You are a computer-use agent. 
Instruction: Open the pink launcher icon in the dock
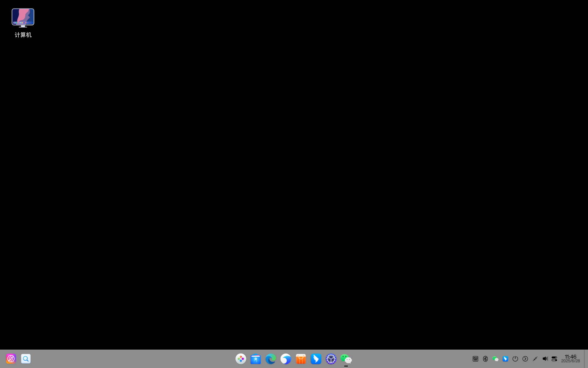pyautogui.click(x=11, y=358)
